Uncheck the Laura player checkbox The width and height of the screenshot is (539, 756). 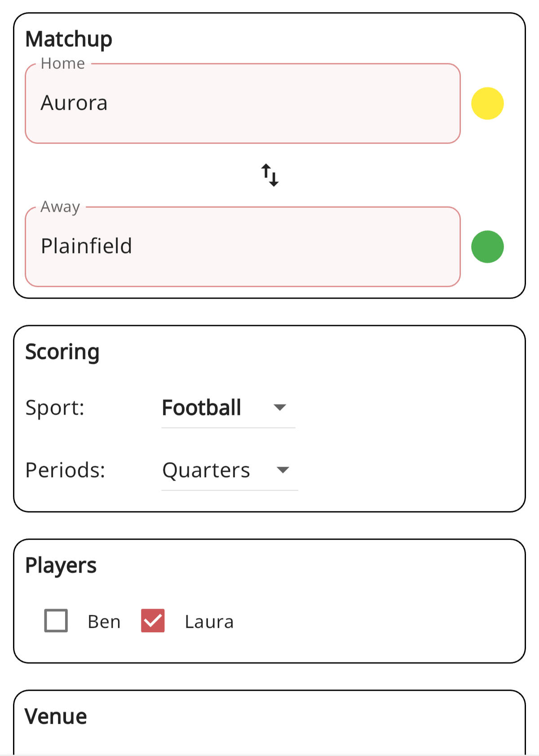tap(153, 621)
